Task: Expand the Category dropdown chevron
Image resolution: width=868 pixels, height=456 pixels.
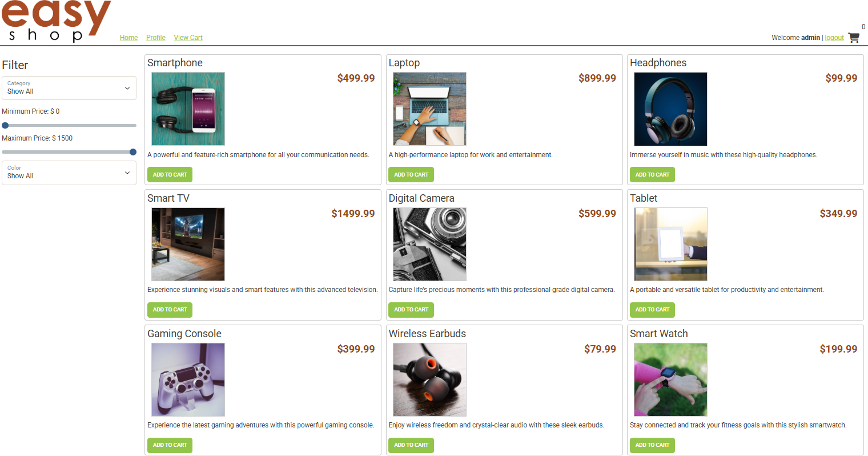Action: click(x=127, y=88)
